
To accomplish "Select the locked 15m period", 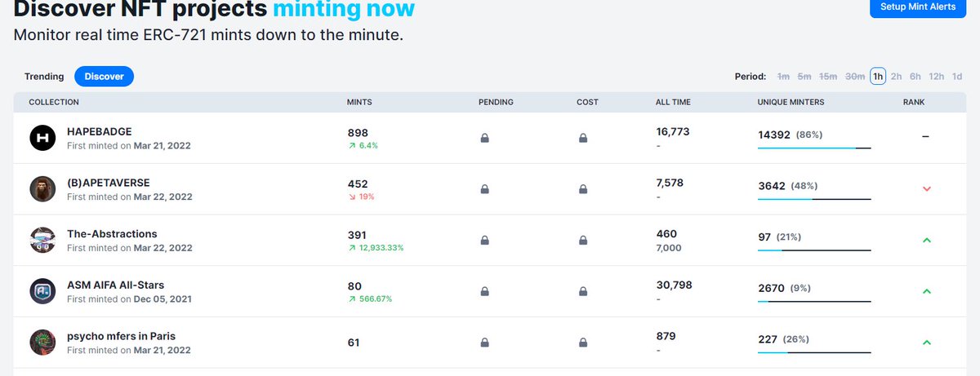I will pos(828,77).
